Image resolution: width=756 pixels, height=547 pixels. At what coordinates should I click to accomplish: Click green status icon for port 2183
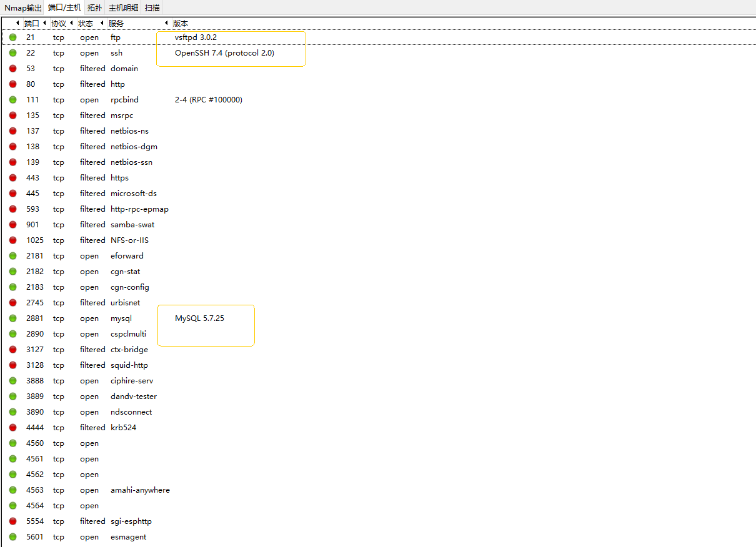click(x=13, y=287)
